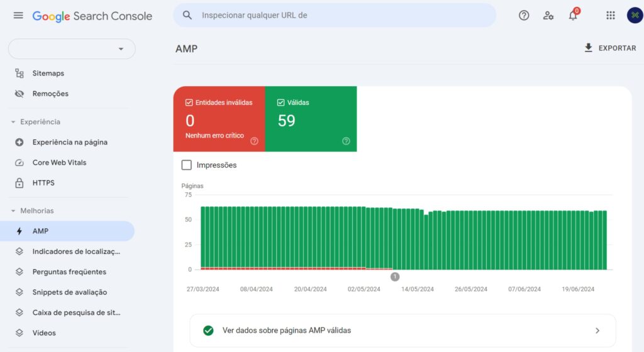Open the notifications bell
This screenshot has width=644, height=352.
[x=573, y=15]
